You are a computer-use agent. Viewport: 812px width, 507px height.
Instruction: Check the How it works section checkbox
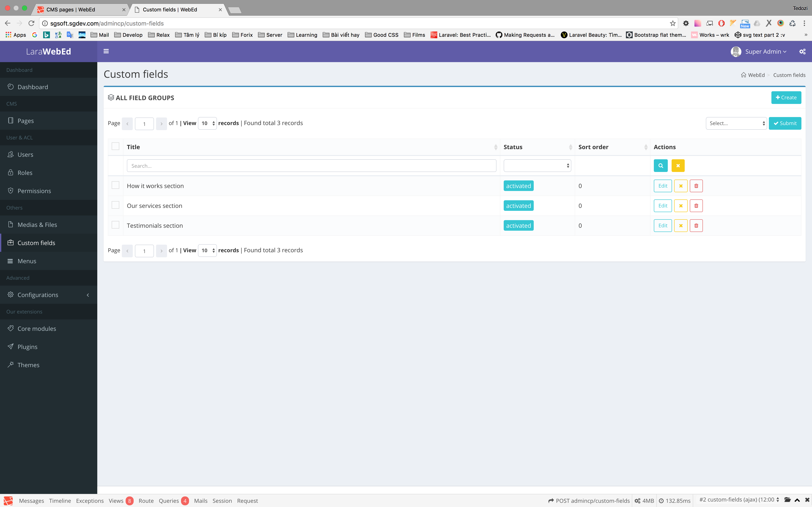click(115, 185)
